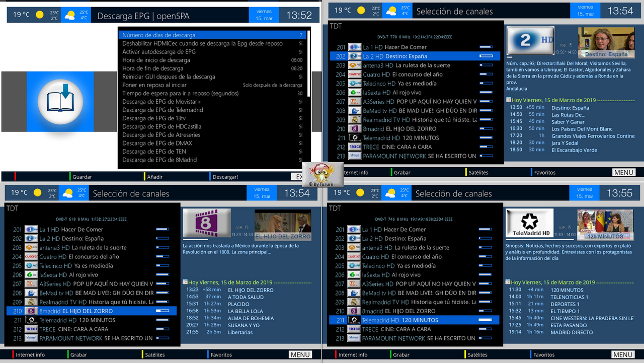Click Destino: España program thumbnail
This screenshot has height=363, width=644.
tap(606, 43)
